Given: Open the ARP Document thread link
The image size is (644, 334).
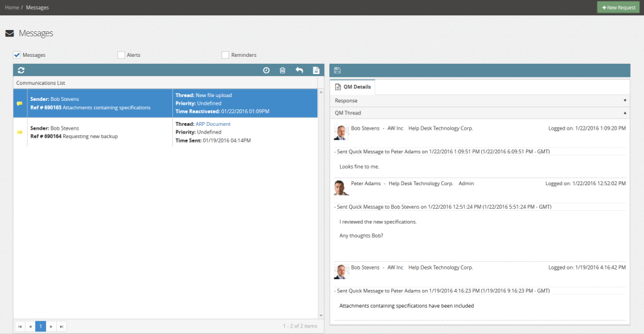Looking at the screenshot, I should point(213,124).
